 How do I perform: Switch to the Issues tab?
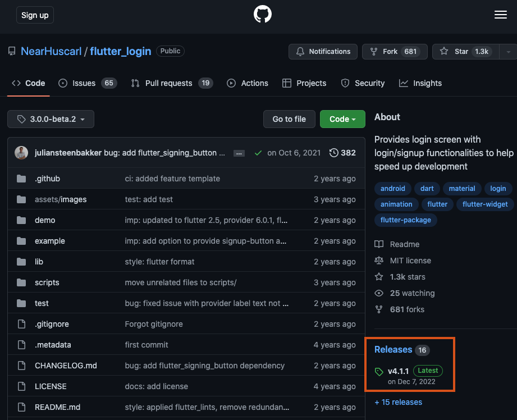tap(88, 83)
